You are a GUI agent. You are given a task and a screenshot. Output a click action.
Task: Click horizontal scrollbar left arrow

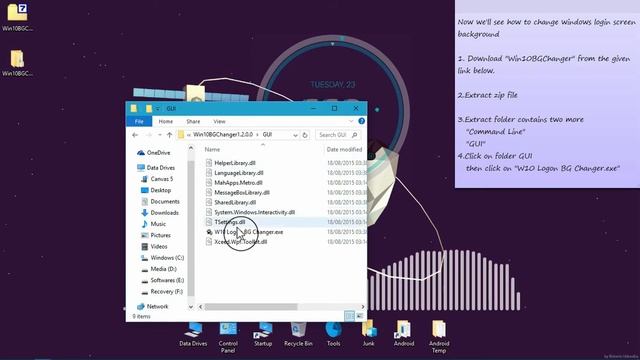[200, 307]
